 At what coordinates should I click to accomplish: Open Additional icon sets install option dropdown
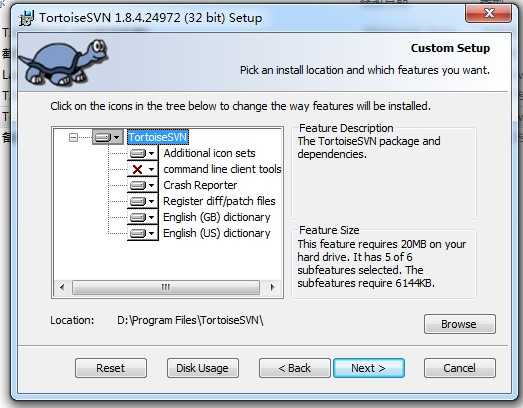coord(142,153)
